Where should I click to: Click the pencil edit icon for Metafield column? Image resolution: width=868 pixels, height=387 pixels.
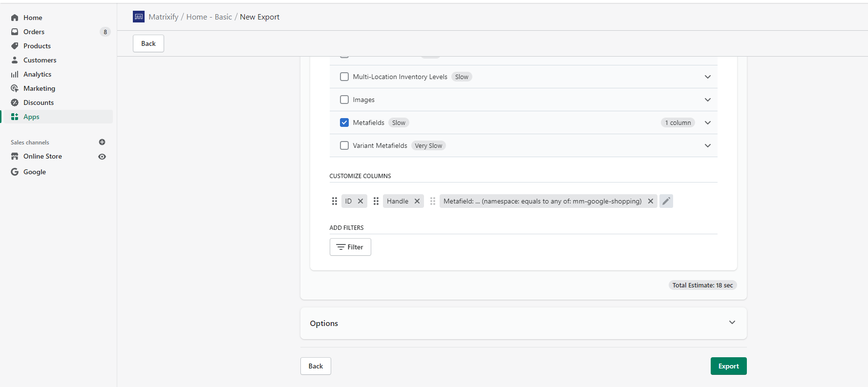pyautogui.click(x=666, y=201)
